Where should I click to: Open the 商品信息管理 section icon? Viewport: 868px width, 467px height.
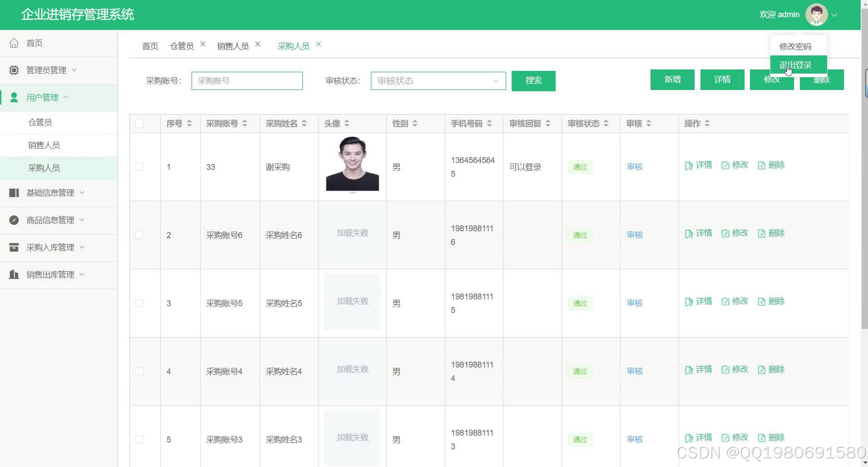[14, 220]
